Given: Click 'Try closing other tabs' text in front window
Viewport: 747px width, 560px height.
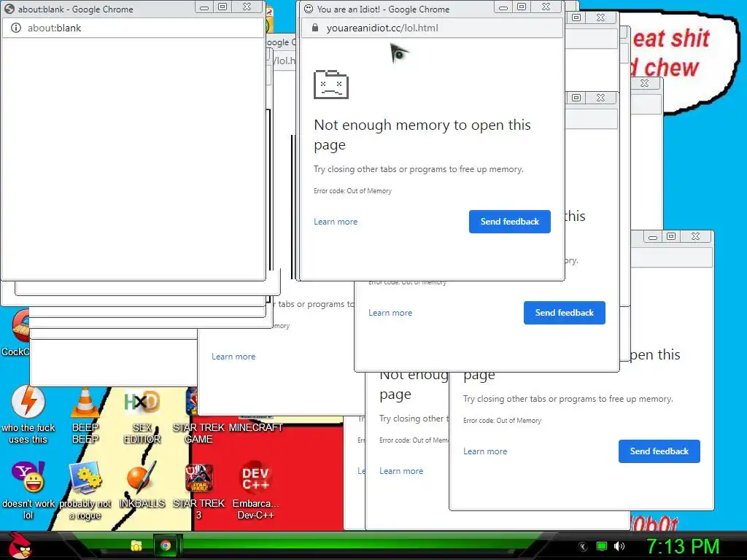Looking at the screenshot, I should (x=418, y=169).
